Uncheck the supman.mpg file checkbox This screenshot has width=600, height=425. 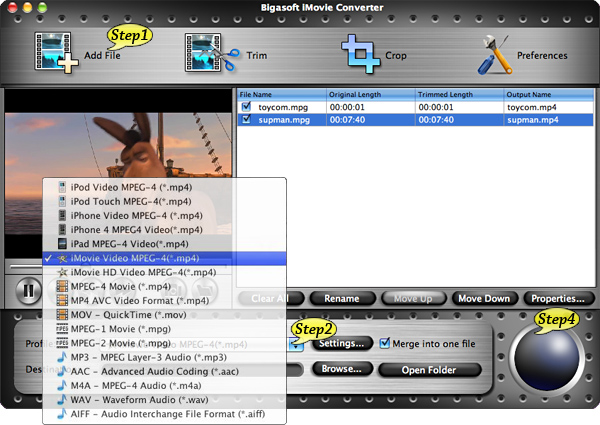coord(246,119)
